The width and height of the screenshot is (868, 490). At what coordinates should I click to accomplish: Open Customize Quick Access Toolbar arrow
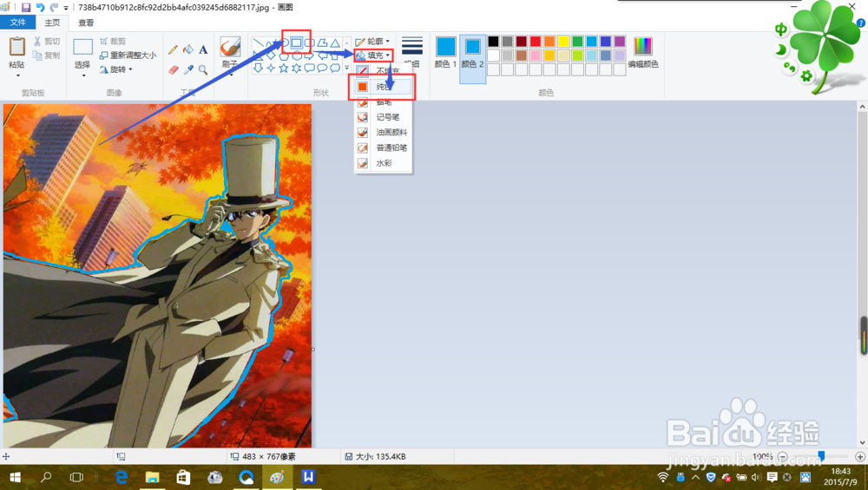[66, 9]
